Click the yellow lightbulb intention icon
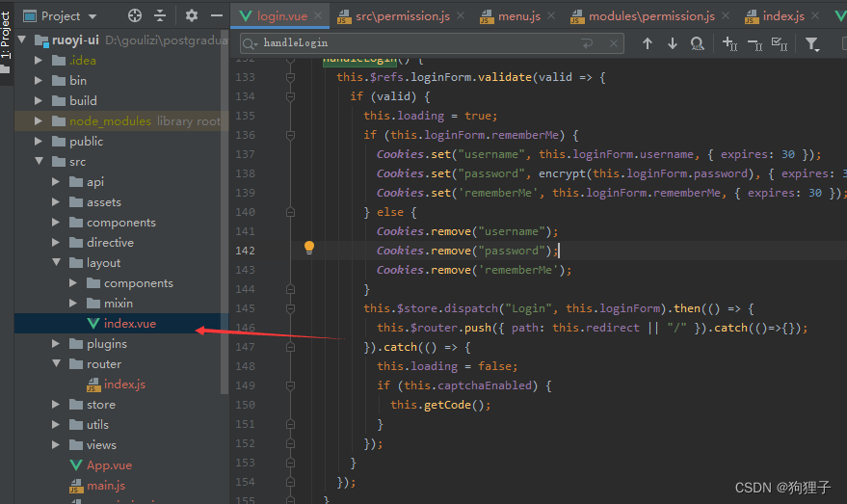This screenshot has height=504, width=847. point(309,248)
